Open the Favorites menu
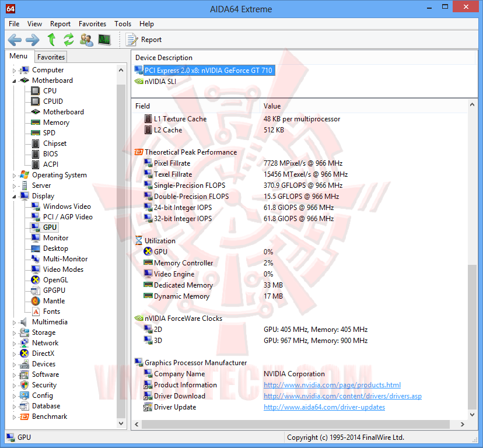Image resolution: width=483 pixels, height=448 pixels. click(x=92, y=24)
